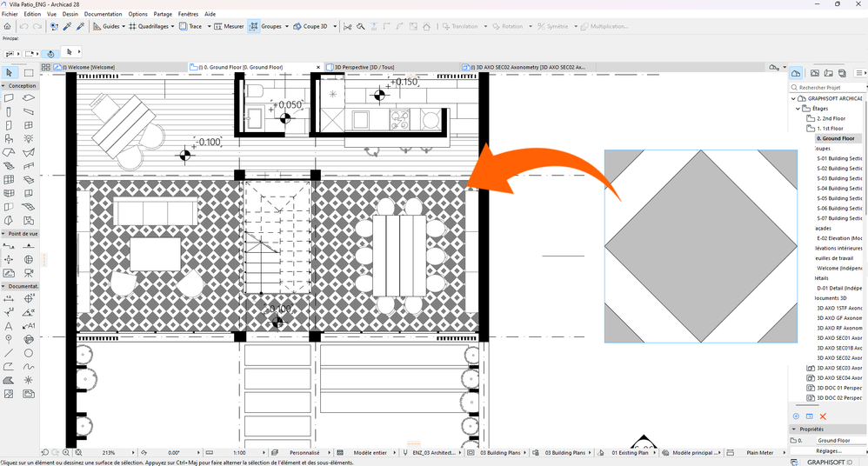Select the Line tool icon
The width and height of the screenshot is (868, 466).
point(9,353)
